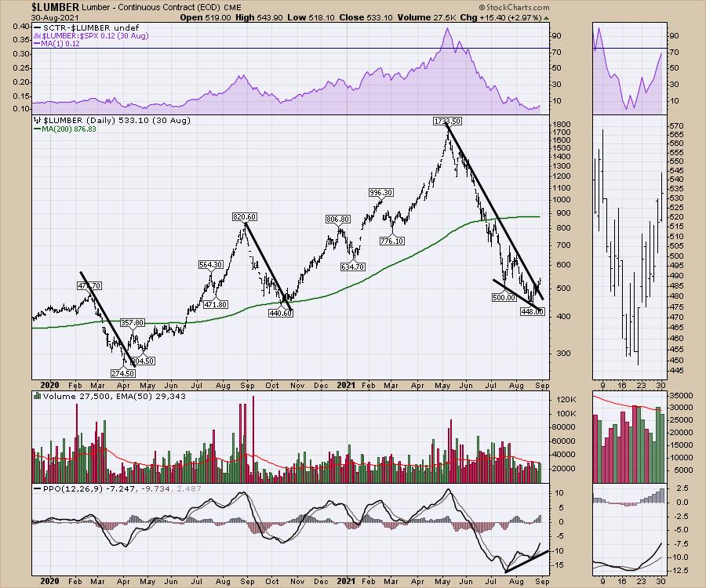The width and height of the screenshot is (706, 588).
Task: Click the SCTR-$LUMBER legend line marker
Action: point(37,27)
